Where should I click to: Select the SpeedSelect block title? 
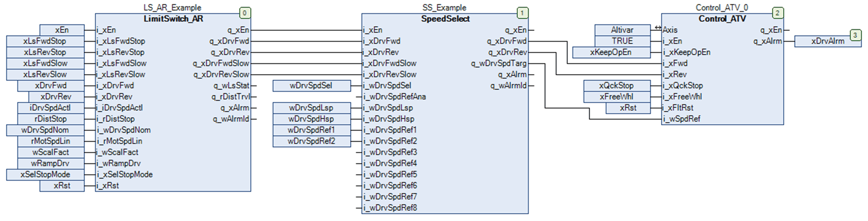tap(445, 19)
